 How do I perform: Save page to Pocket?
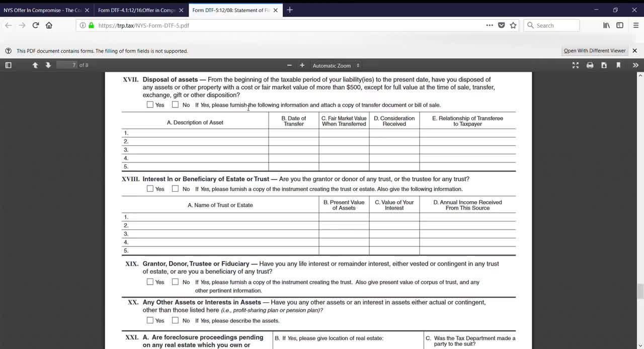point(502,25)
